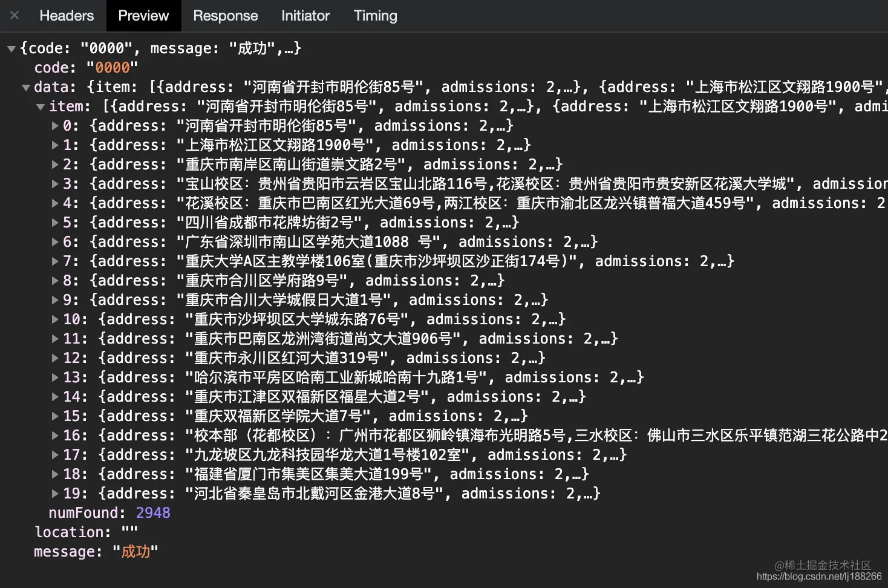Expand item 1 with address 上海市松江区文翔路1900号

pos(55,145)
